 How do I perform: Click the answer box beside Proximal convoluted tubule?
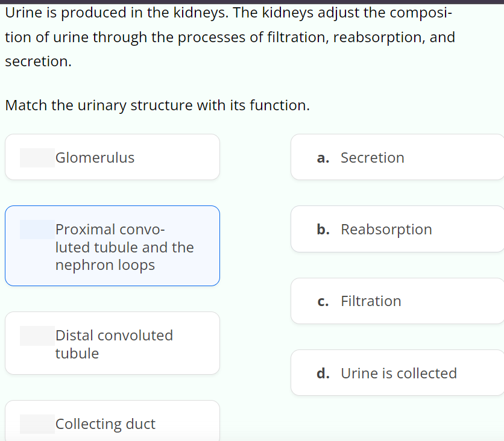36,229
